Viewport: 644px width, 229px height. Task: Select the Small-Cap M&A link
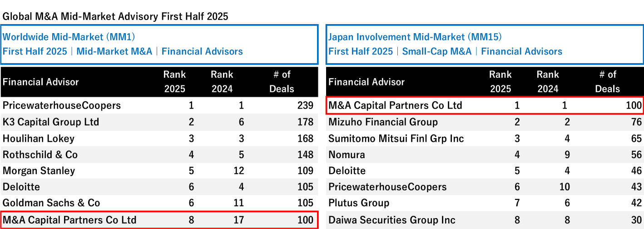(x=437, y=51)
